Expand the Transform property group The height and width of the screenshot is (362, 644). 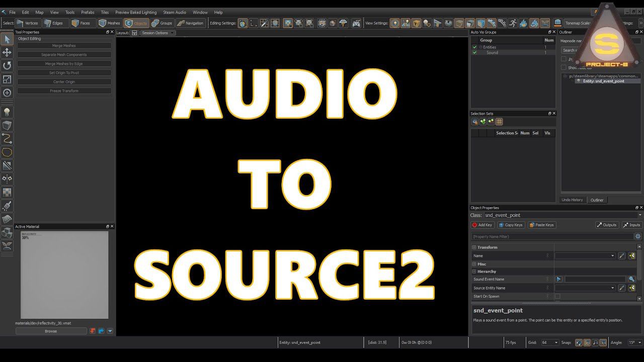pyautogui.click(x=474, y=247)
